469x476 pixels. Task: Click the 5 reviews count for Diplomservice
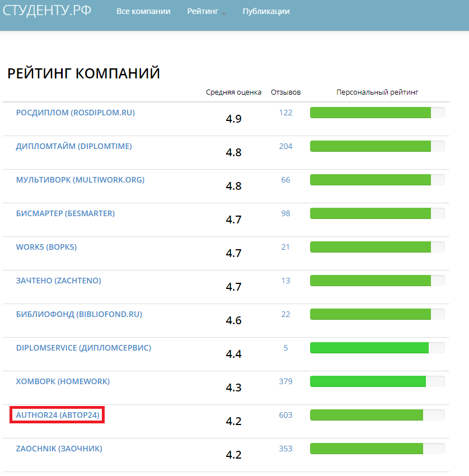[285, 348]
